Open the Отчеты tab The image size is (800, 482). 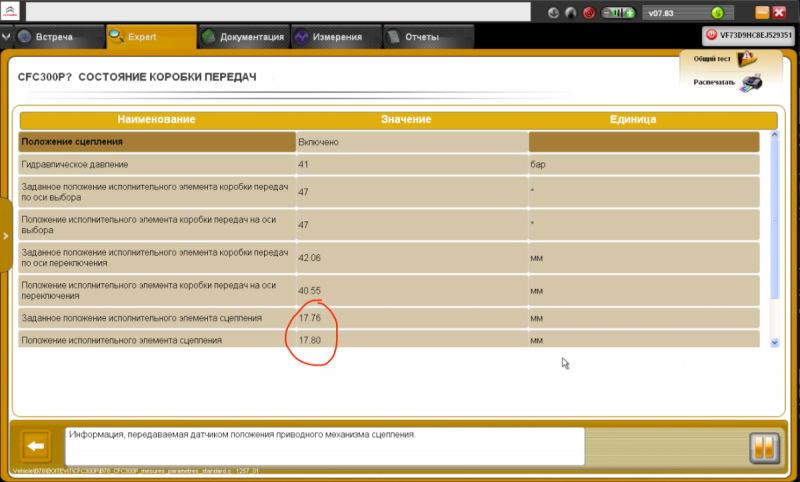429,37
